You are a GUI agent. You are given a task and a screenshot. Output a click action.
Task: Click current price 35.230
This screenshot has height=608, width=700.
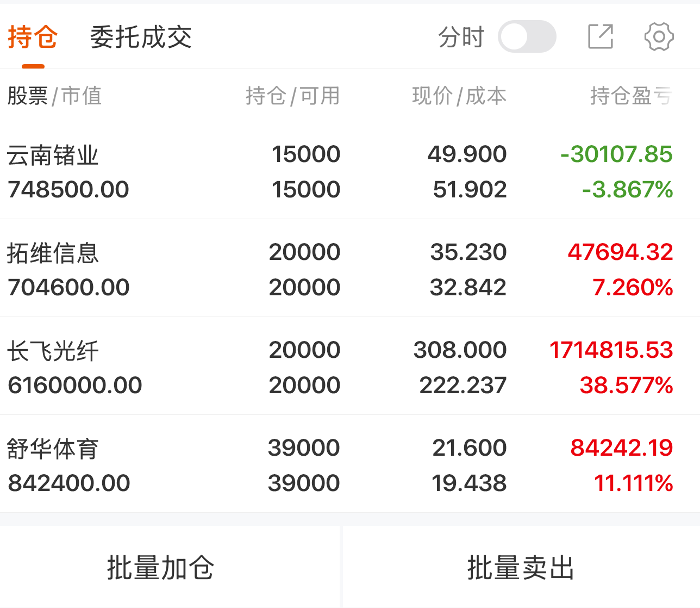click(x=468, y=252)
